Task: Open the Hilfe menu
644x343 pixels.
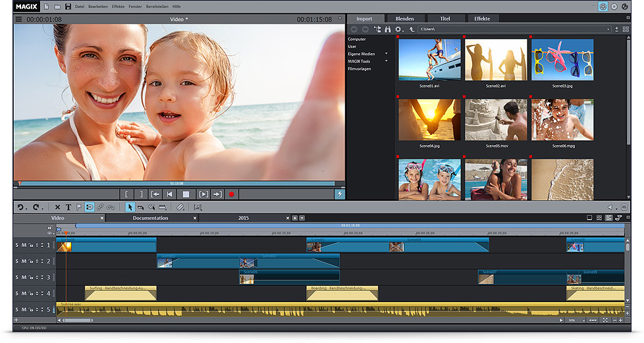Action: click(176, 7)
